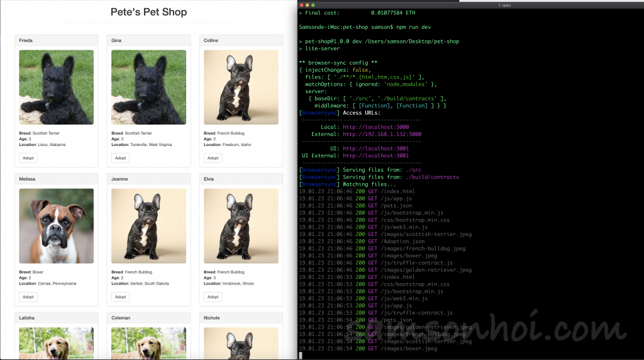Click the 'baseDir' config line in terminal
The image size is (644, 360).
377,98
